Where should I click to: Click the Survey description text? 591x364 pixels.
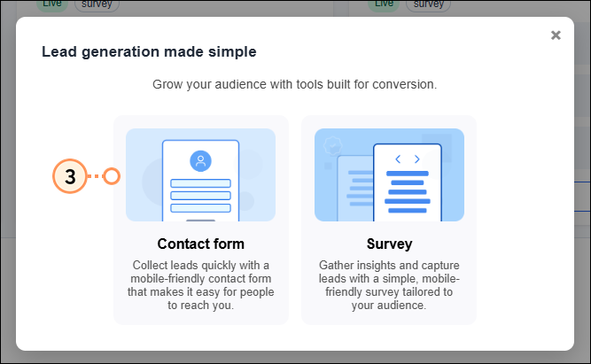tap(389, 285)
